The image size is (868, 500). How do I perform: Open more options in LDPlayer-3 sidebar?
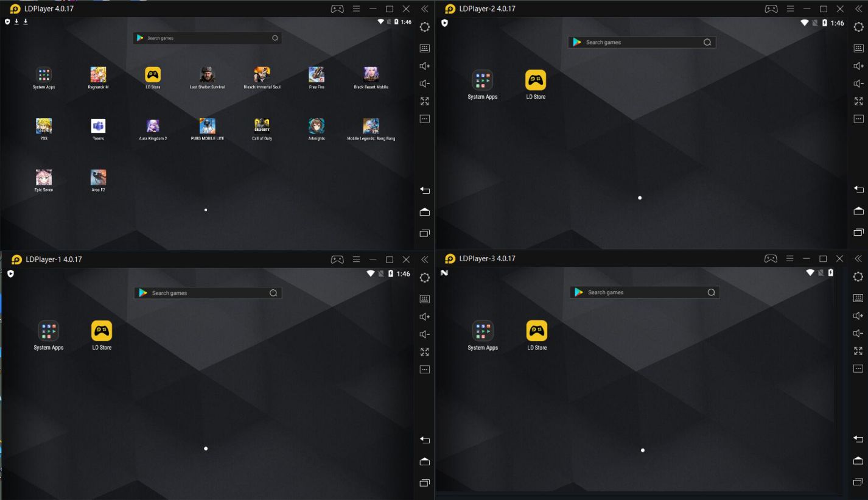tap(858, 368)
